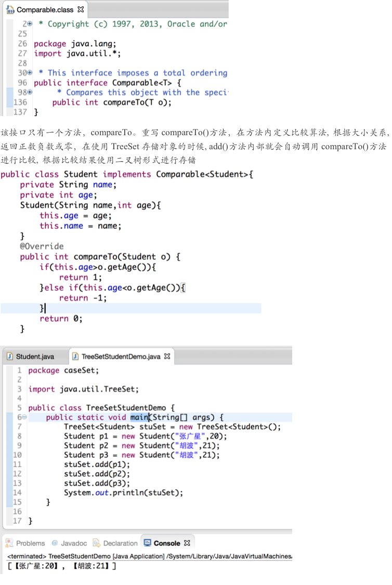Click the 'return 0;' statement
Screen dimensions: 392x585
(61, 318)
